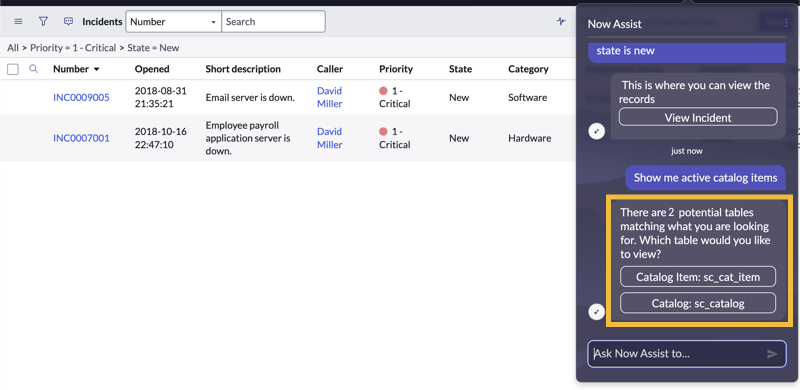Open incident INC0009005
800x390 pixels.
click(x=81, y=98)
